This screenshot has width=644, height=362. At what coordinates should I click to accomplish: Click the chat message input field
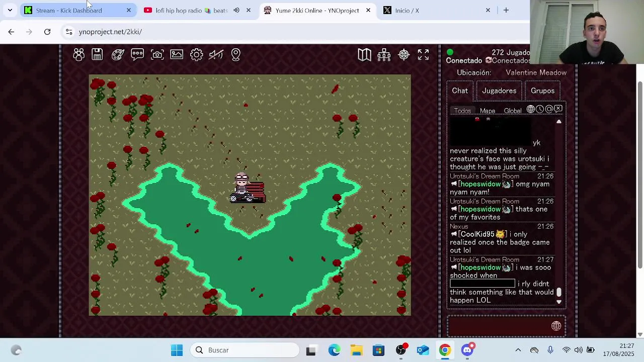point(506,326)
